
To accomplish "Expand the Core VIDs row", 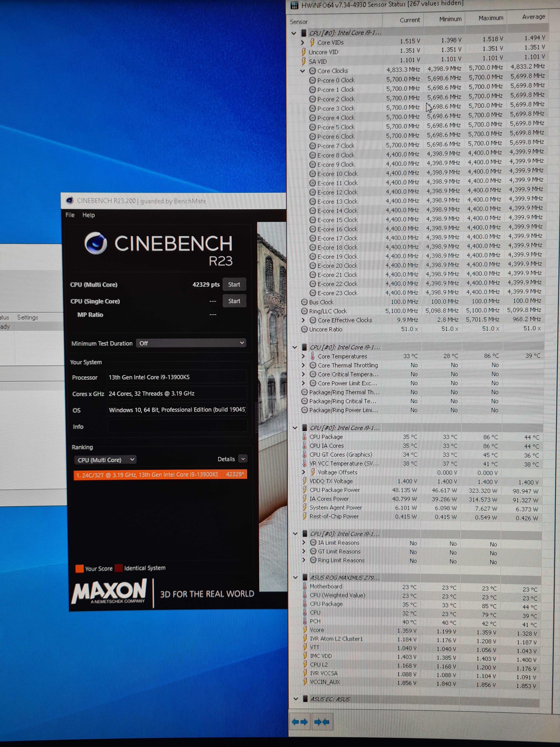I will point(302,43).
